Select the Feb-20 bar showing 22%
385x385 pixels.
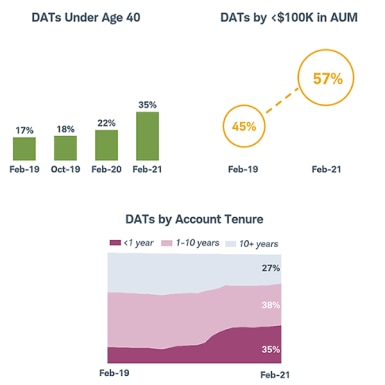point(106,145)
